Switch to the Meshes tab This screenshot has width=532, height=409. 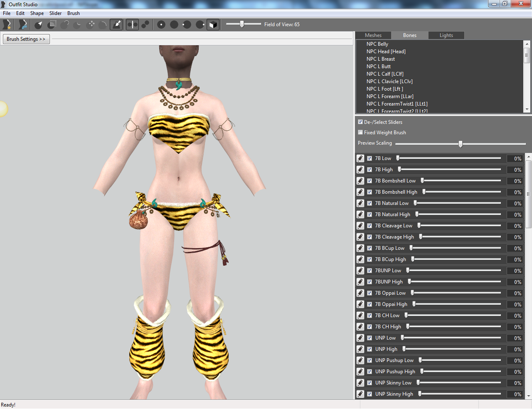click(373, 35)
